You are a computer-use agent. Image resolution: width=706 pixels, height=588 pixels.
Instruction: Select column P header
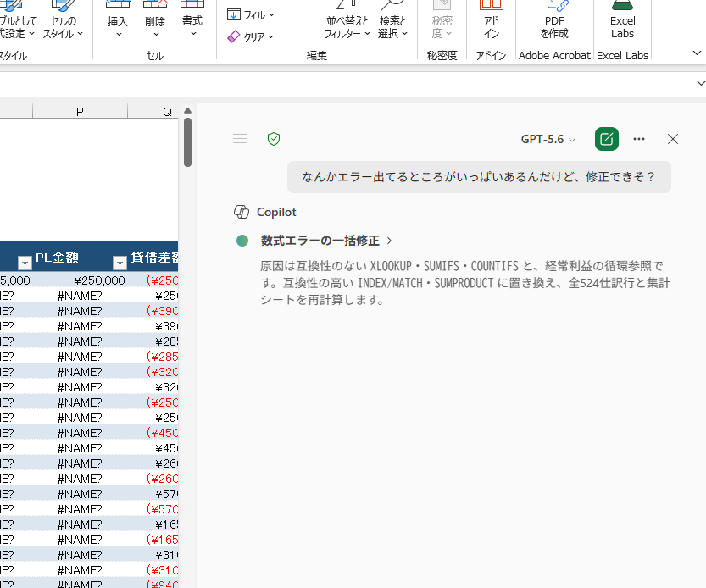[80, 111]
